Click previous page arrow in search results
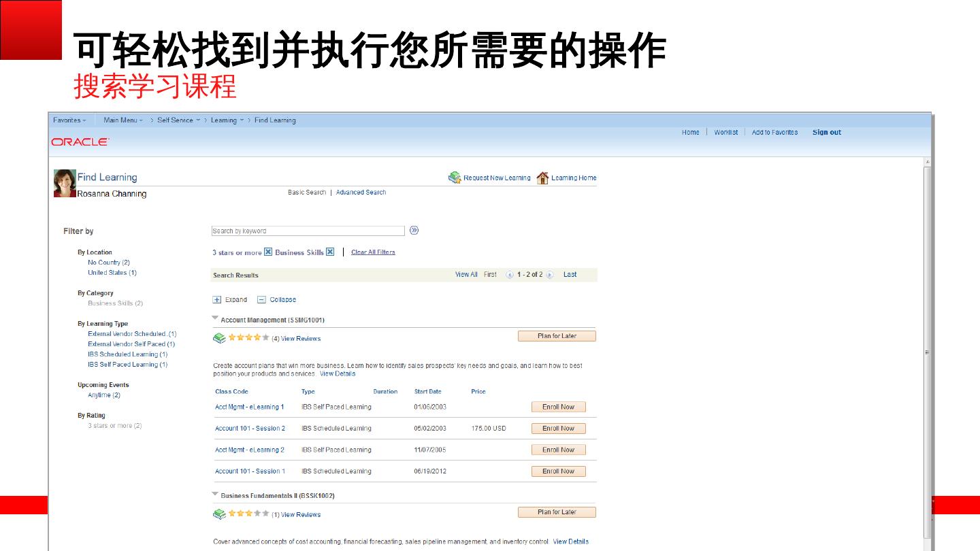The height and width of the screenshot is (551, 980). (x=510, y=275)
